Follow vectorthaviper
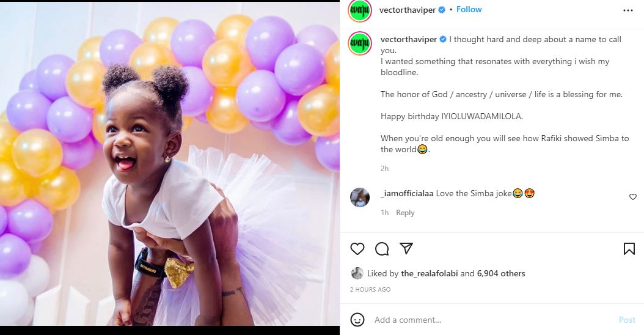644x335 pixels. pos(469,10)
